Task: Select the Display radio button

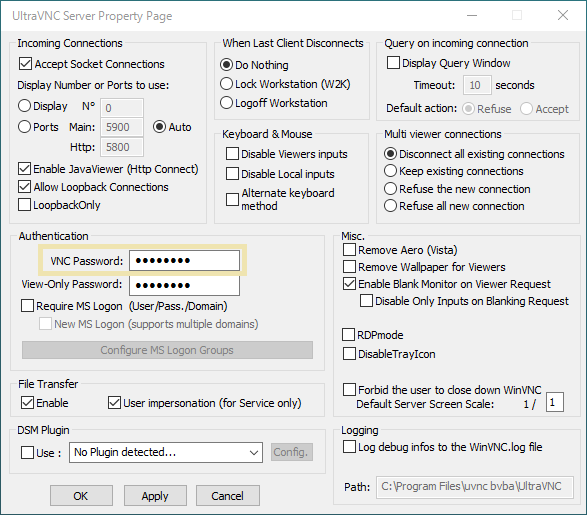Action: 24,106
